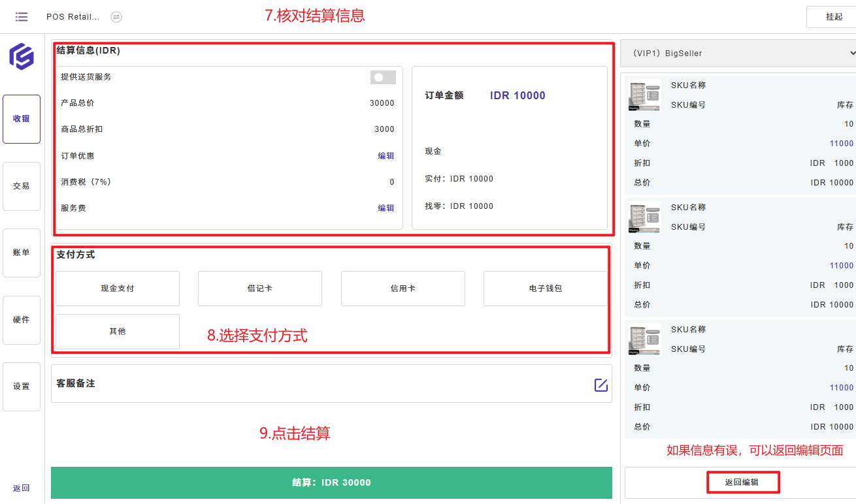Open the customer note edit icon
This screenshot has width=856, height=504.
(x=601, y=385)
